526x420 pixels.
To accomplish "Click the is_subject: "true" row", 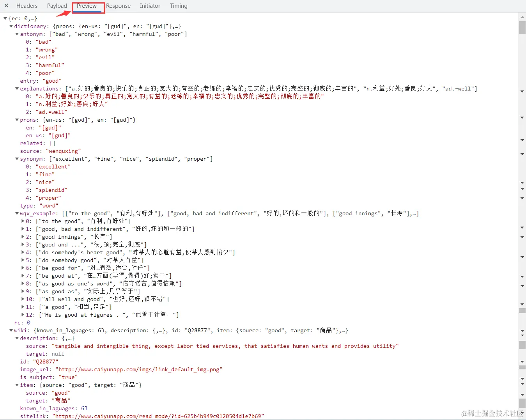I will [49, 377].
